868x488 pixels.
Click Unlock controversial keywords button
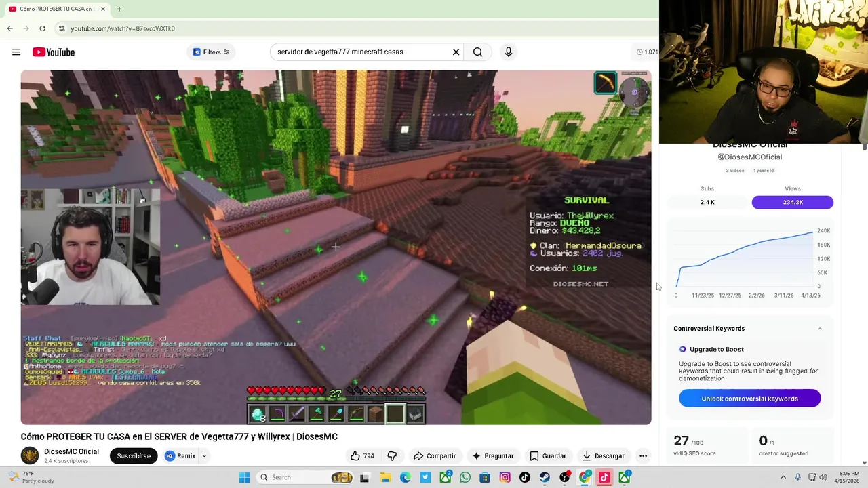point(749,399)
